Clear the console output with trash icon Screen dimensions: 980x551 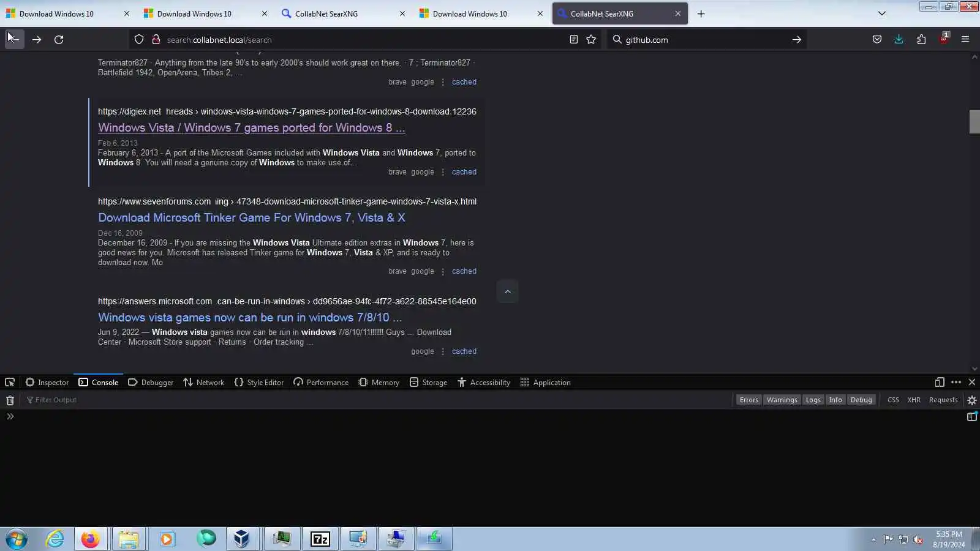coord(10,400)
